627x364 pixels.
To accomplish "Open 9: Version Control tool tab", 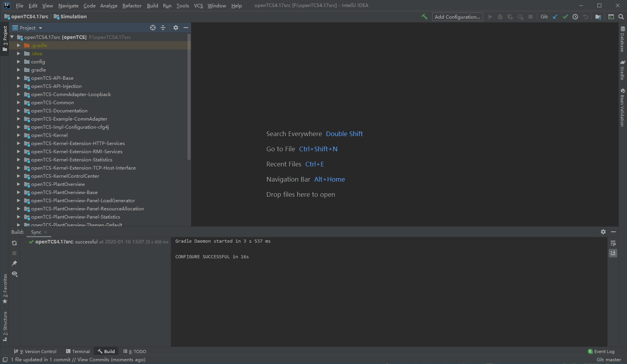I will pyautogui.click(x=35, y=352).
